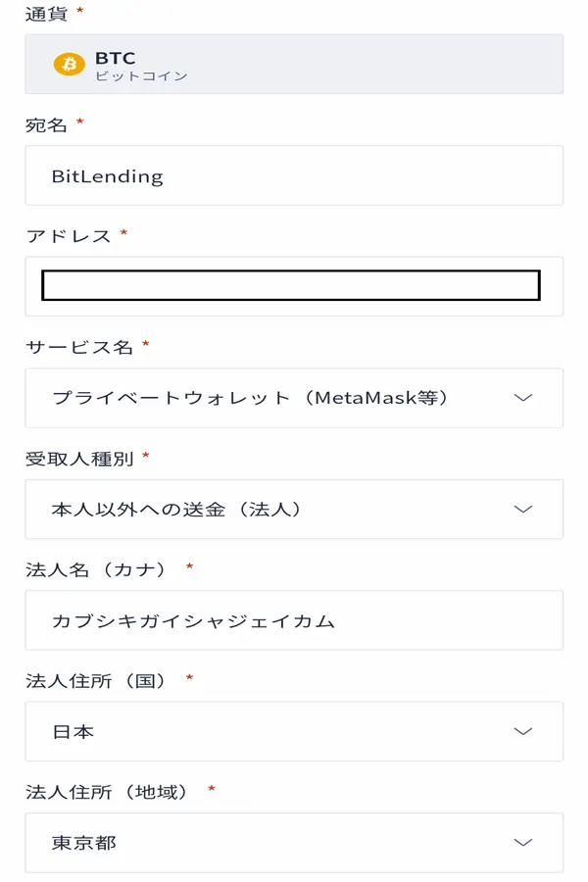The height and width of the screenshot is (882, 588).
Task: Focus the 宛名 field containing BitLending
Action: [294, 176]
